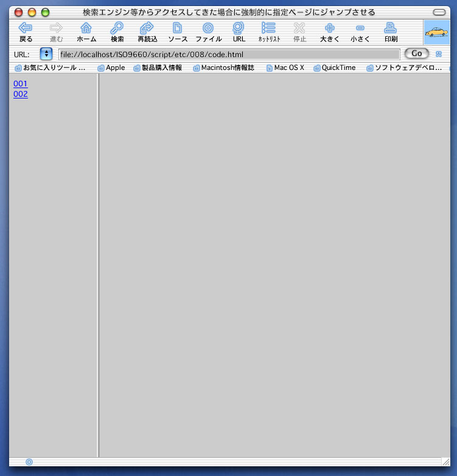
Task: Open the Apple bookmark folder
Action: click(111, 67)
